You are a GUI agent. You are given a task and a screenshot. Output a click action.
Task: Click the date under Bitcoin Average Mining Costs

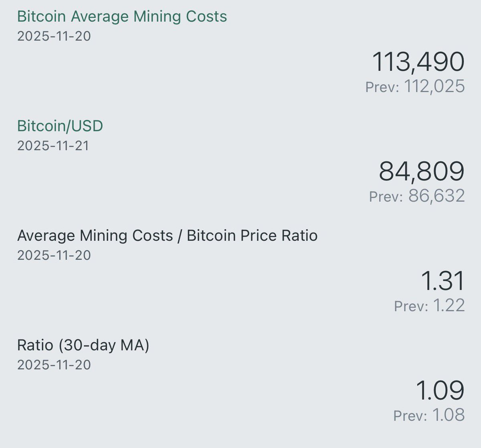point(54,36)
